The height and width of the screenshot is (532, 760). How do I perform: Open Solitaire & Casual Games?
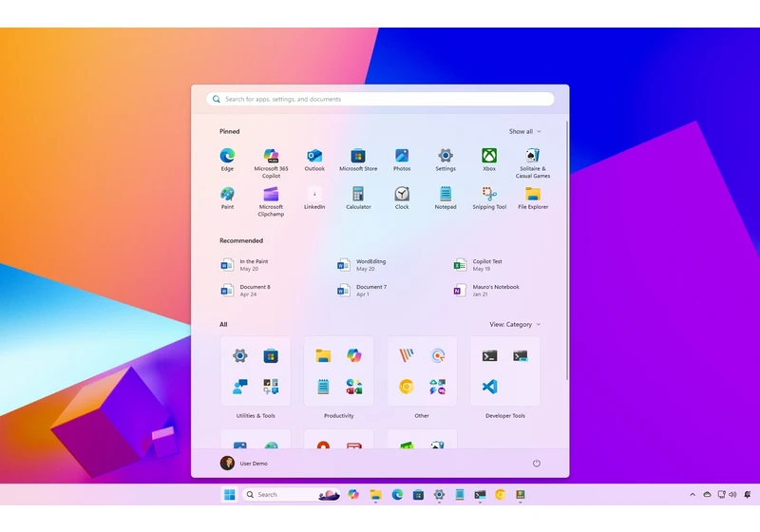(x=533, y=162)
